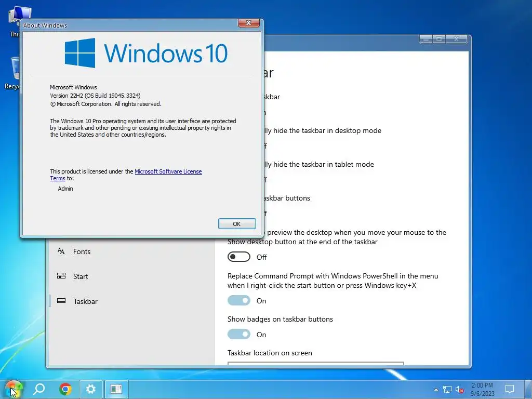Click the 'Microsoft Windows' text line

pyautogui.click(x=74, y=87)
